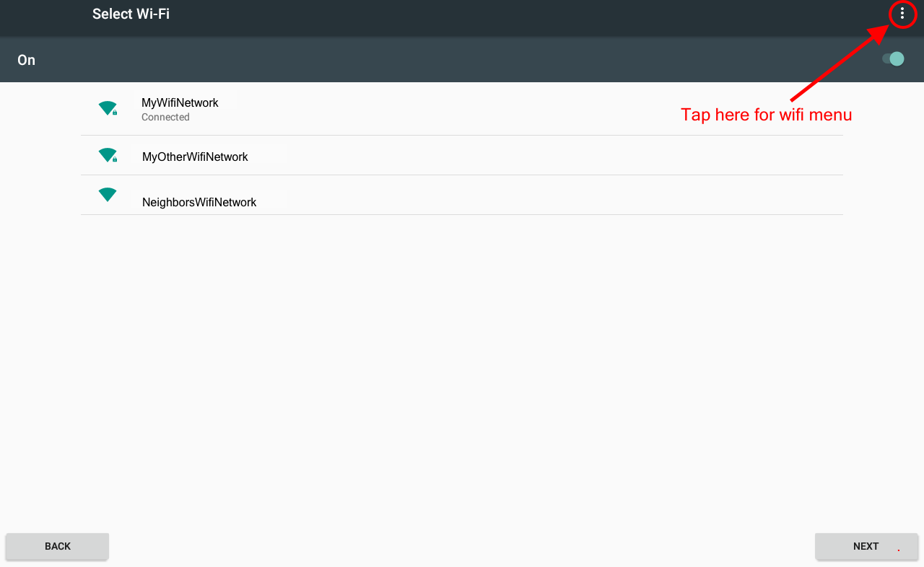The image size is (924, 567).
Task: Click the On status label
Action: click(x=27, y=60)
